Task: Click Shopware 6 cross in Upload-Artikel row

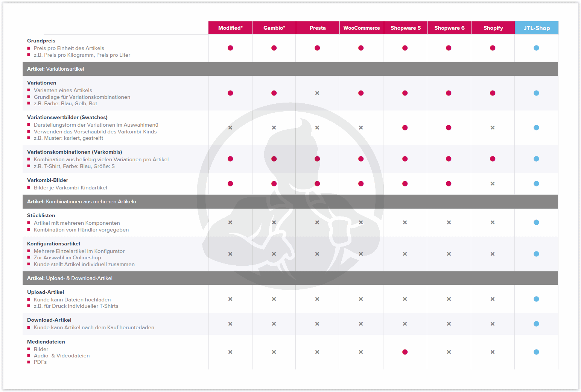Action: (x=449, y=299)
